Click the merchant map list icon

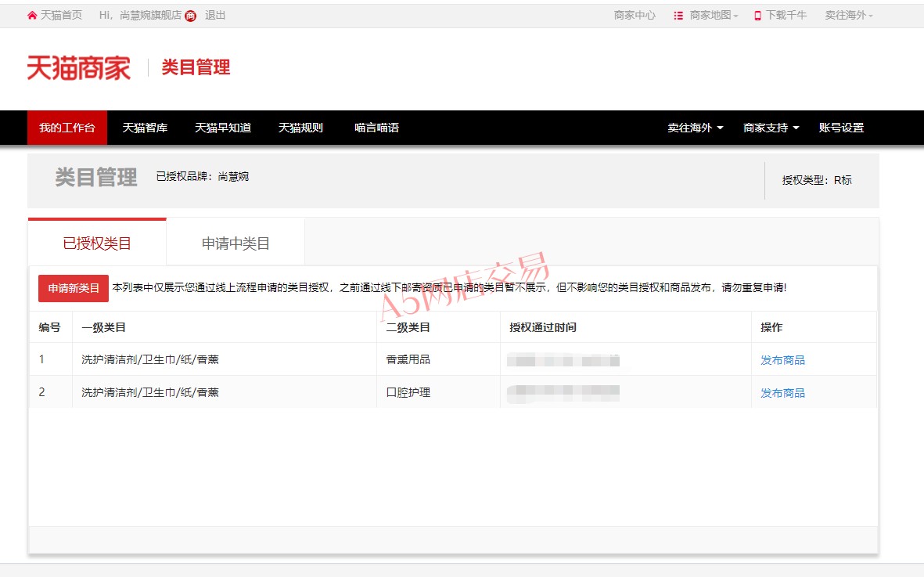[678, 16]
